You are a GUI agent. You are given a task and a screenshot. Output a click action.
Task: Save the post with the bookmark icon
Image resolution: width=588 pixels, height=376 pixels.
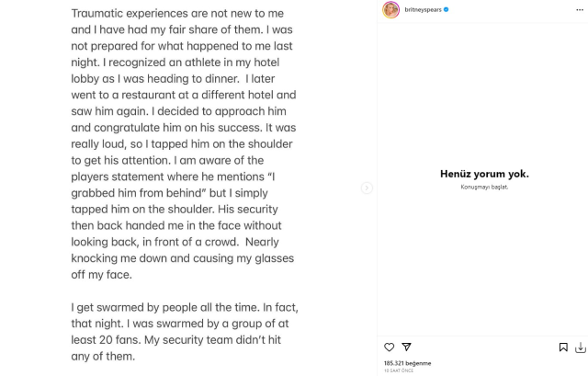tap(563, 348)
